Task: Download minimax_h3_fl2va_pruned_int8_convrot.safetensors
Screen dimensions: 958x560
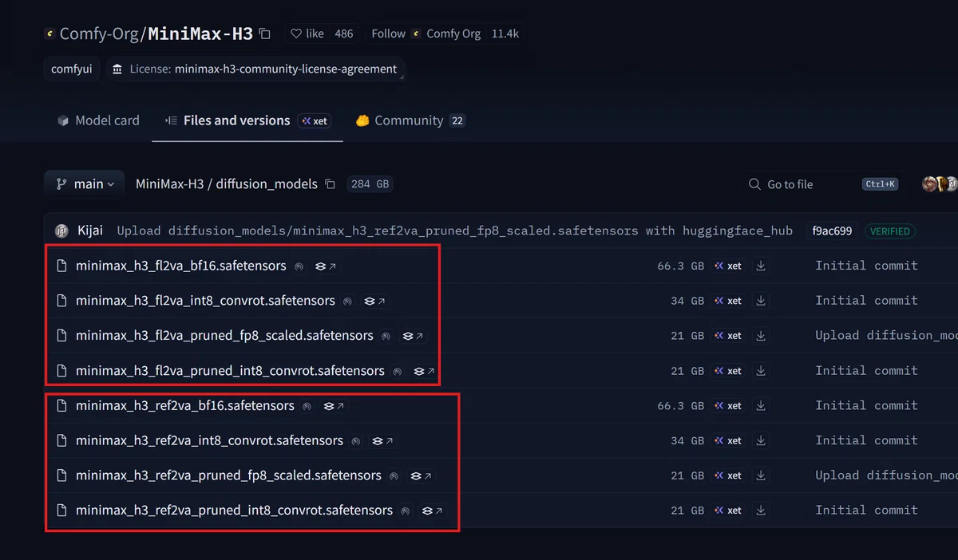Action: [761, 371]
